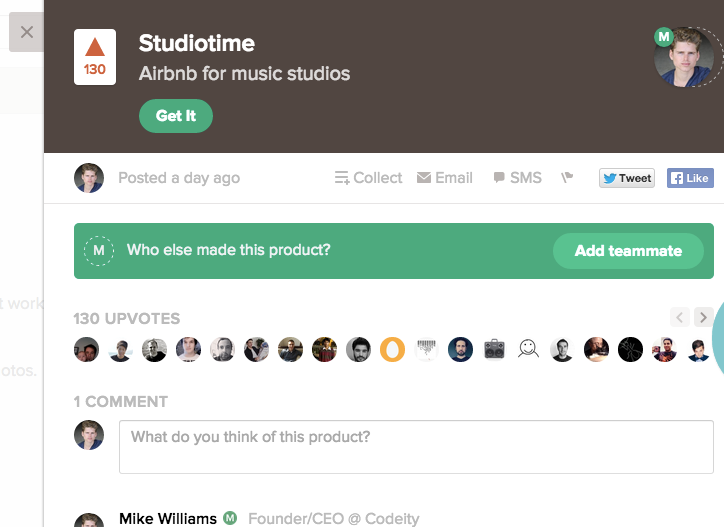Viewport: 724px width, 527px height.
Task: Click the poster avatar beside 'Posted a day ago'
Action: coord(89,178)
